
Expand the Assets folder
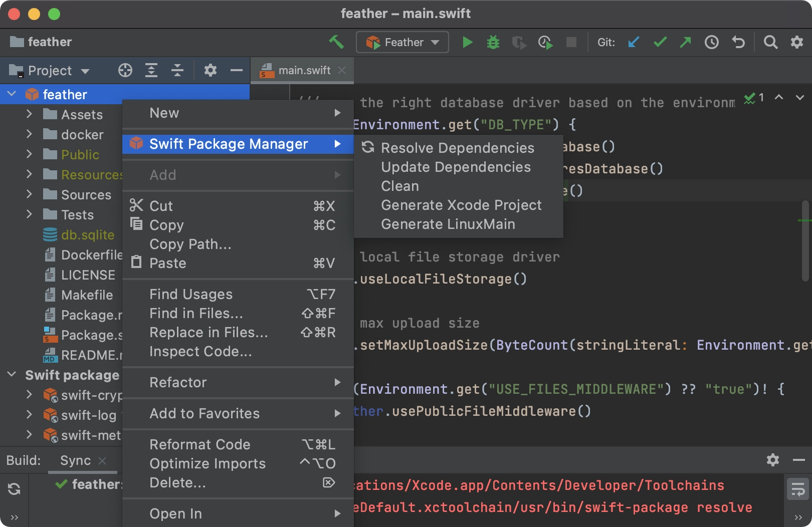pos(29,114)
